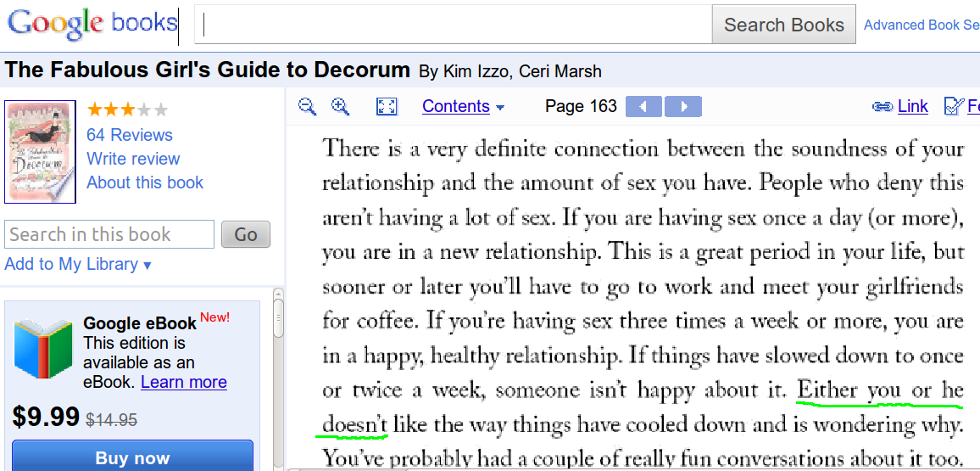Click the underlined word 'doesn't'

tap(355, 425)
